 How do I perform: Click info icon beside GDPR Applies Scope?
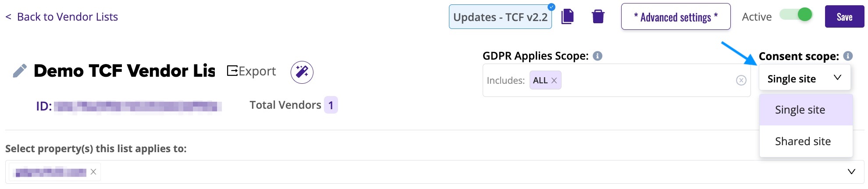click(598, 56)
